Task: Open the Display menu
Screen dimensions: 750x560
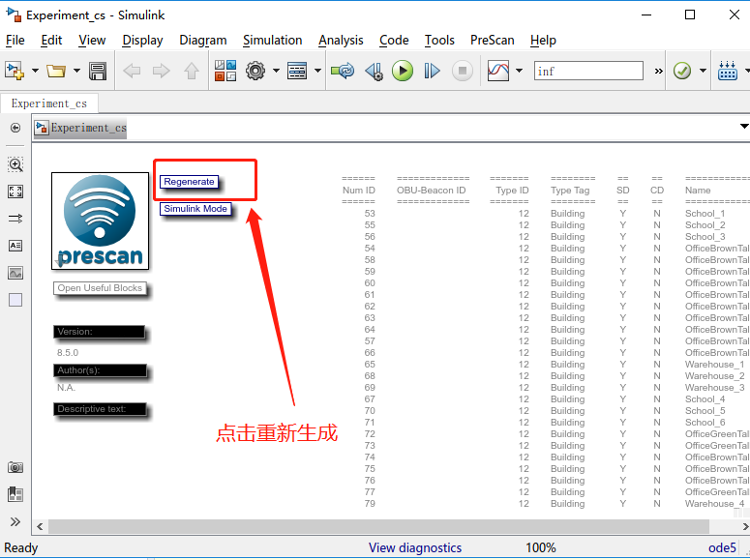Action: [x=142, y=41]
